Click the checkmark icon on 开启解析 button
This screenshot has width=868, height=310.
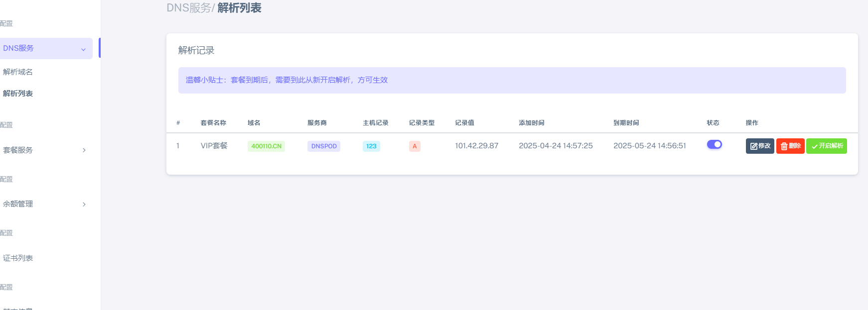tap(815, 146)
